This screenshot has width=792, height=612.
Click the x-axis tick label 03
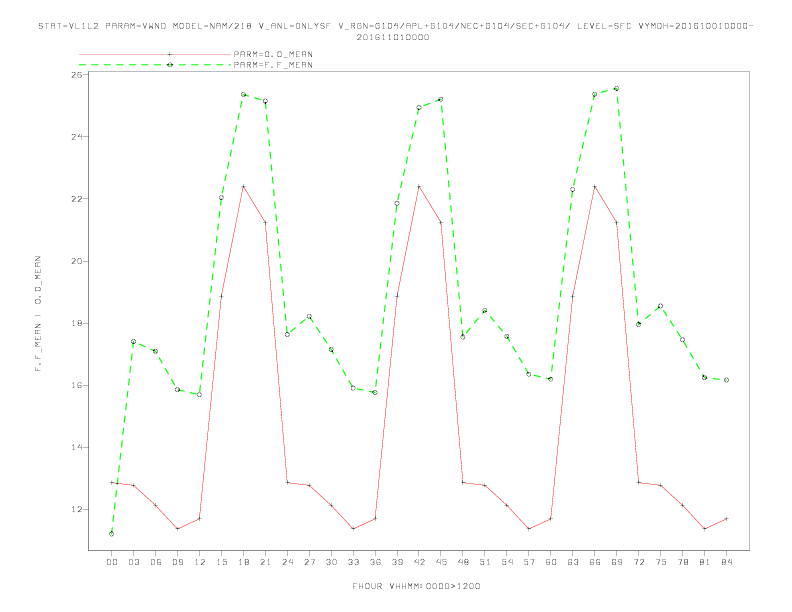click(x=133, y=562)
